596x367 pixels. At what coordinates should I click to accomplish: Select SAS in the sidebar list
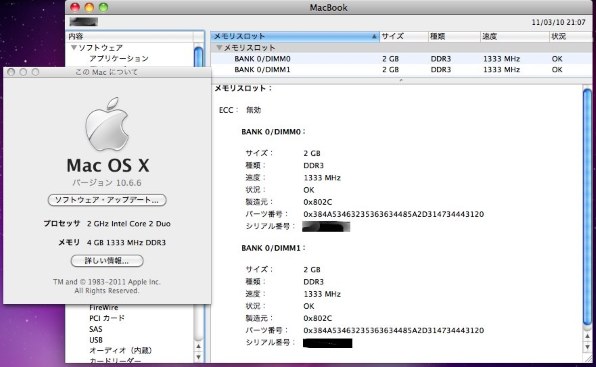(x=95, y=329)
